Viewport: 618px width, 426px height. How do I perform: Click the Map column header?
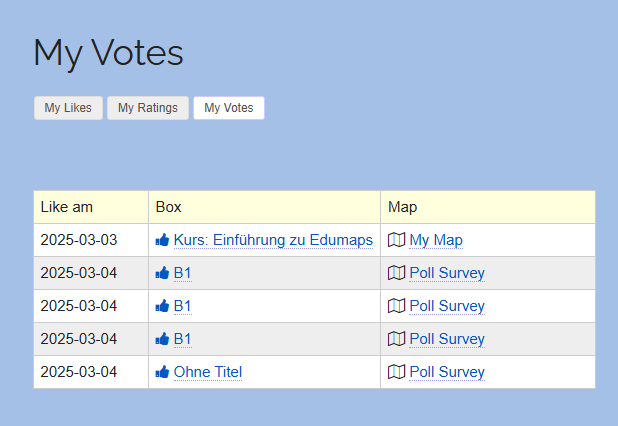[402, 207]
